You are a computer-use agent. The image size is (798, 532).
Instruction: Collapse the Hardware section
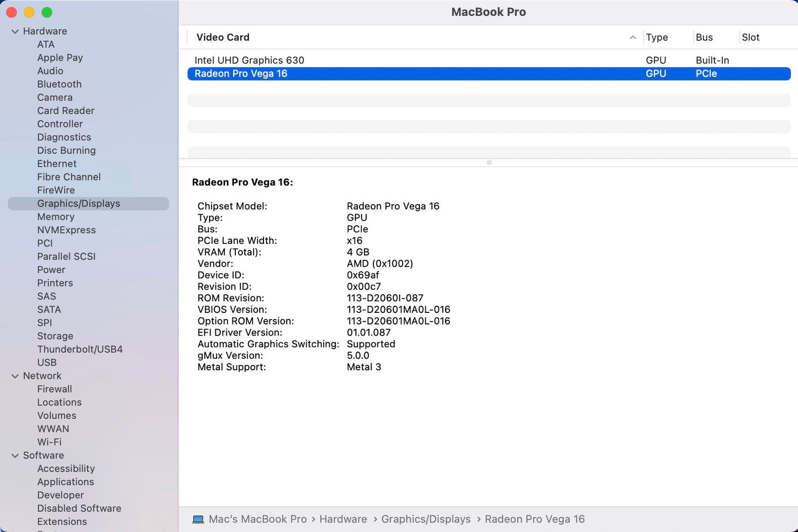15,31
